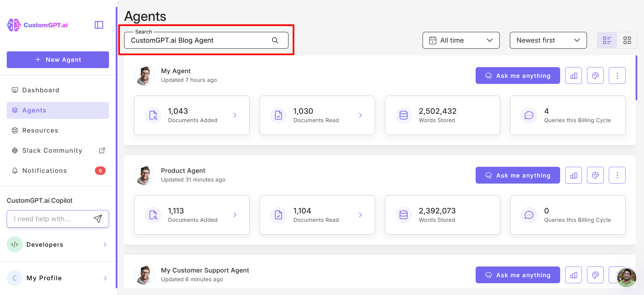Open My Agent's 1,030 Documents Read arrow
Image resolution: width=644 pixels, height=295 pixels.
click(360, 115)
